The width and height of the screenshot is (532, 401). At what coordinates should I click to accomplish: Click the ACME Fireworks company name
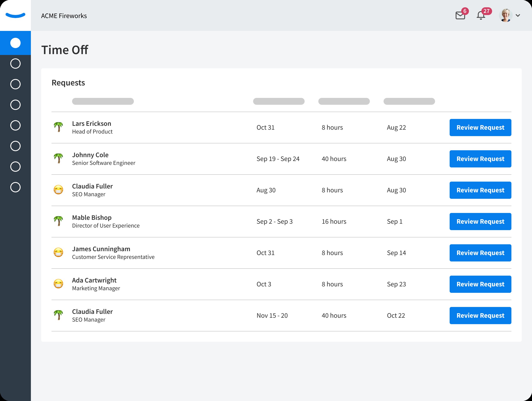tap(64, 16)
